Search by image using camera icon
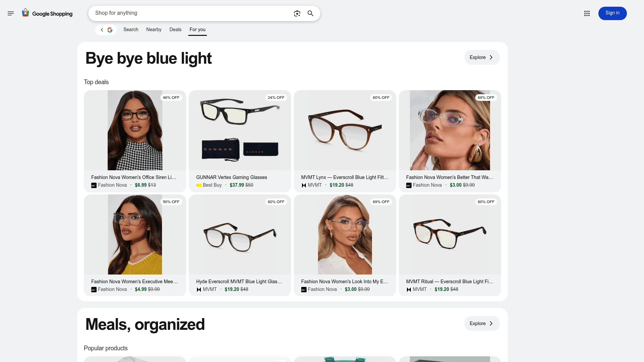 [x=297, y=13]
